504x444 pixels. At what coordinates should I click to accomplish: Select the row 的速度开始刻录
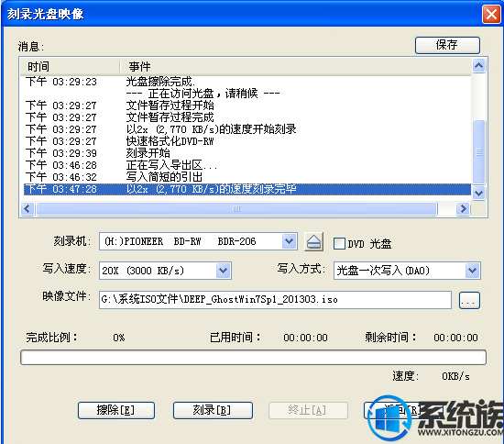pos(247,129)
